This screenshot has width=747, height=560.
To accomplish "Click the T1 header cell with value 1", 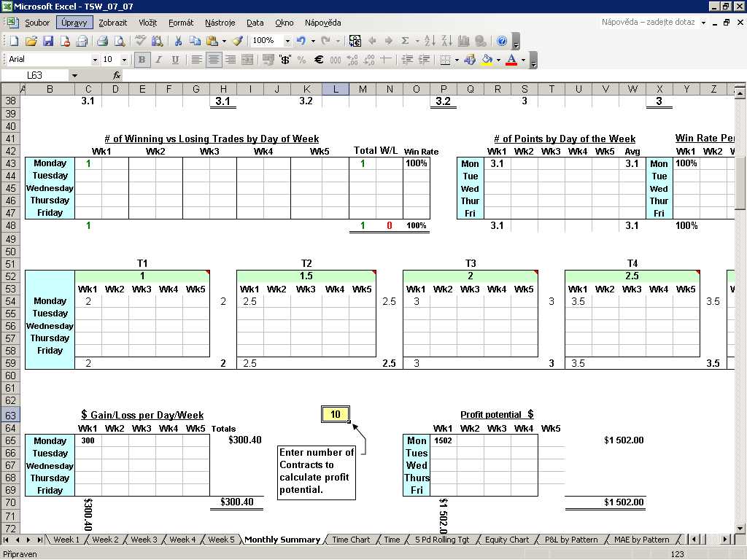I will 142,276.
